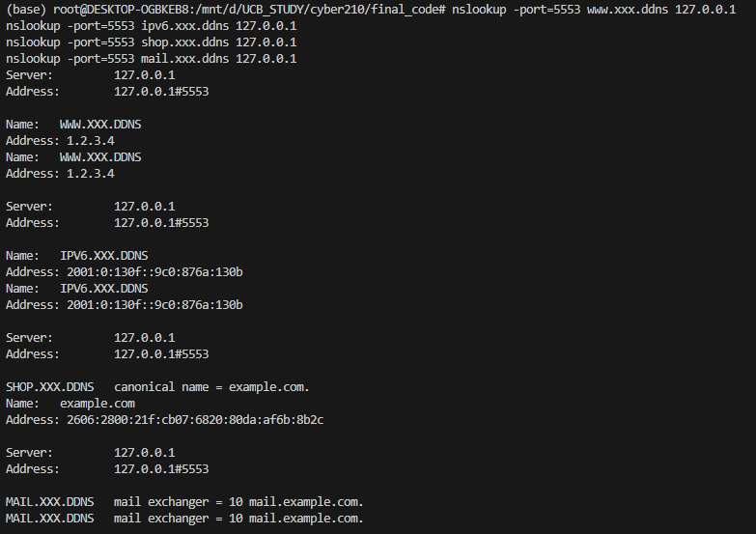
Task: Click SHOP.XXX.DDNS in the canonical name line
Action: coord(50,387)
